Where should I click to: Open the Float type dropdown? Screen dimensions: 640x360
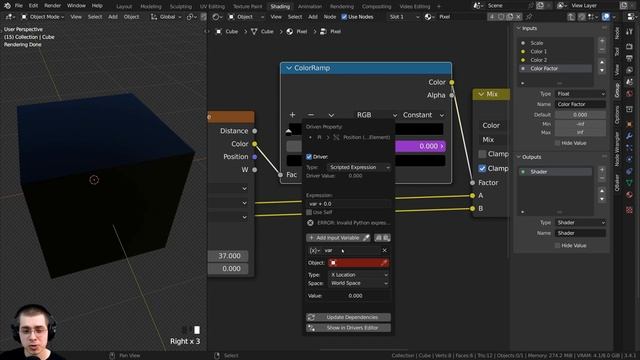tap(580, 94)
